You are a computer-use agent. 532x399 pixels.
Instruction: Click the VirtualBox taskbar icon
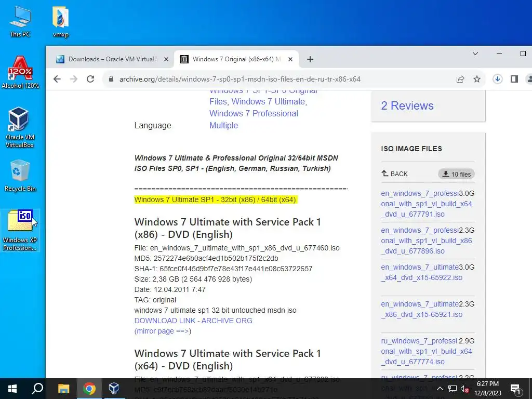[114, 389]
